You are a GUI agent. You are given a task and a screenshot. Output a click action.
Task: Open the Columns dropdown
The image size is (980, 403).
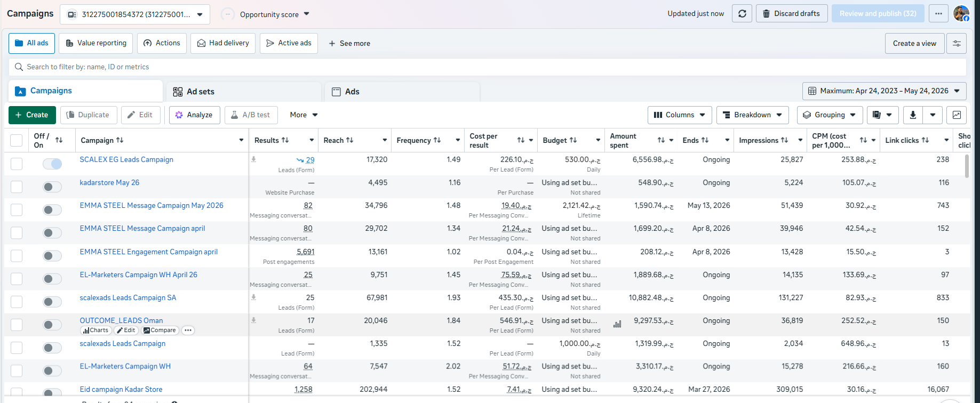pos(680,115)
